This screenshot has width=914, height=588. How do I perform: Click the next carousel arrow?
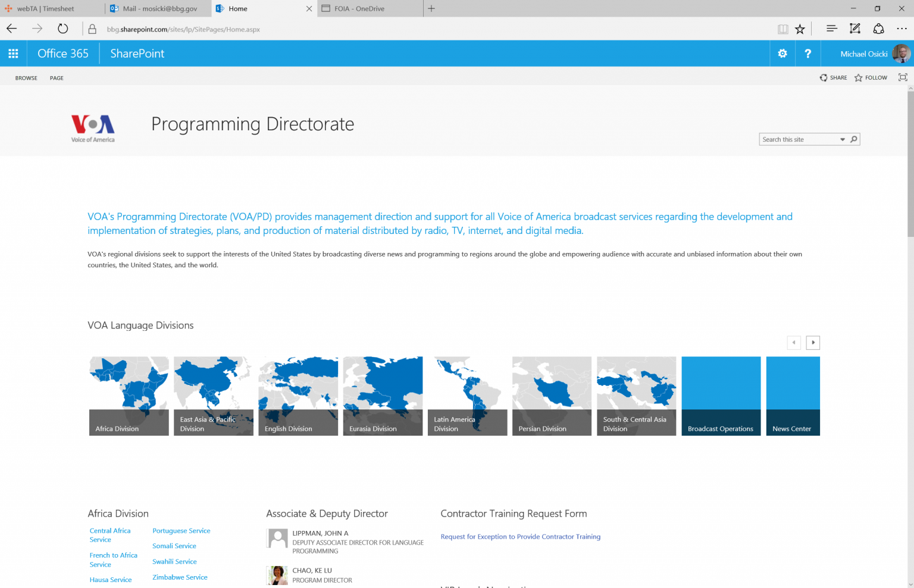tap(813, 342)
